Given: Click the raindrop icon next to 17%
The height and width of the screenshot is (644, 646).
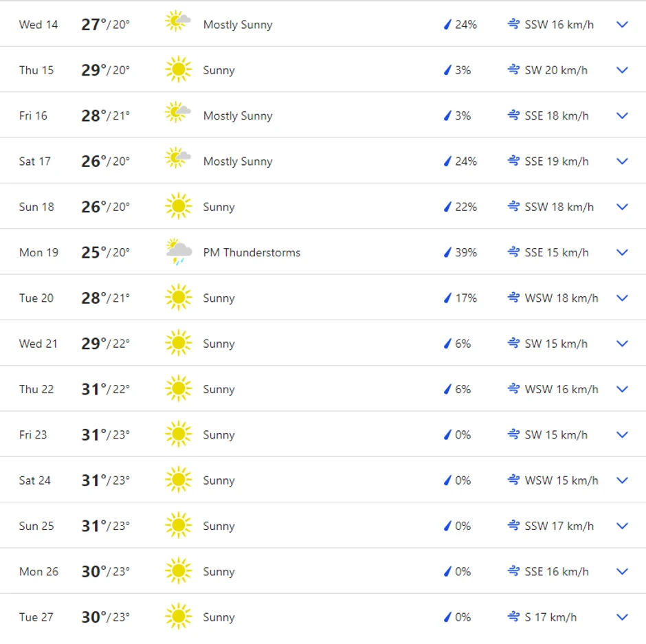Looking at the screenshot, I should [447, 298].
